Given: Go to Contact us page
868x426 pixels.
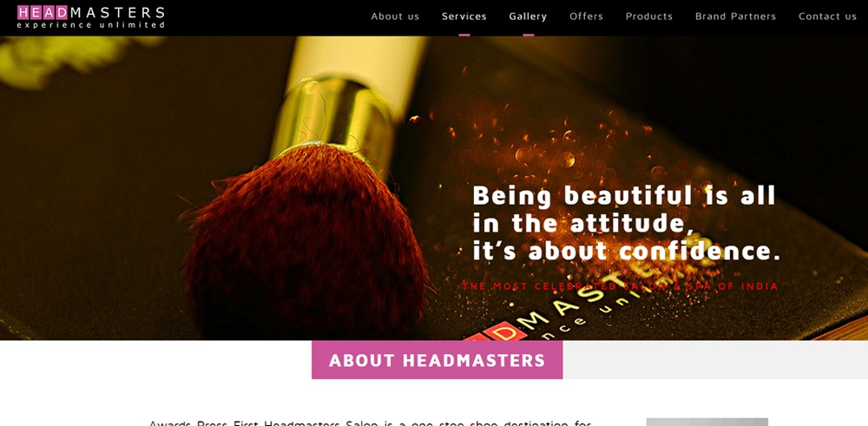Looking at the screenshot, I should click(x=827, y=16).
